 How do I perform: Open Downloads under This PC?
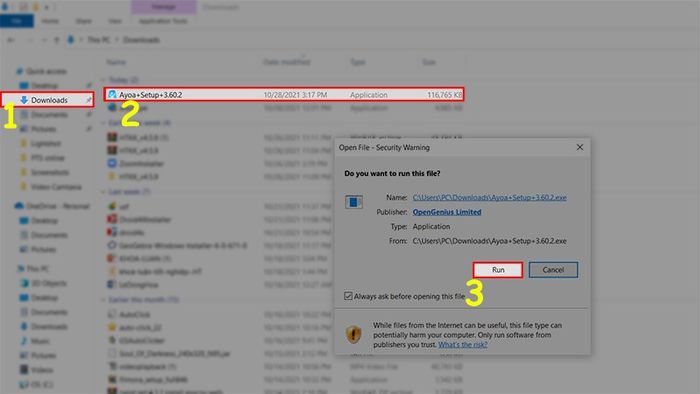[x=49, y=327]
